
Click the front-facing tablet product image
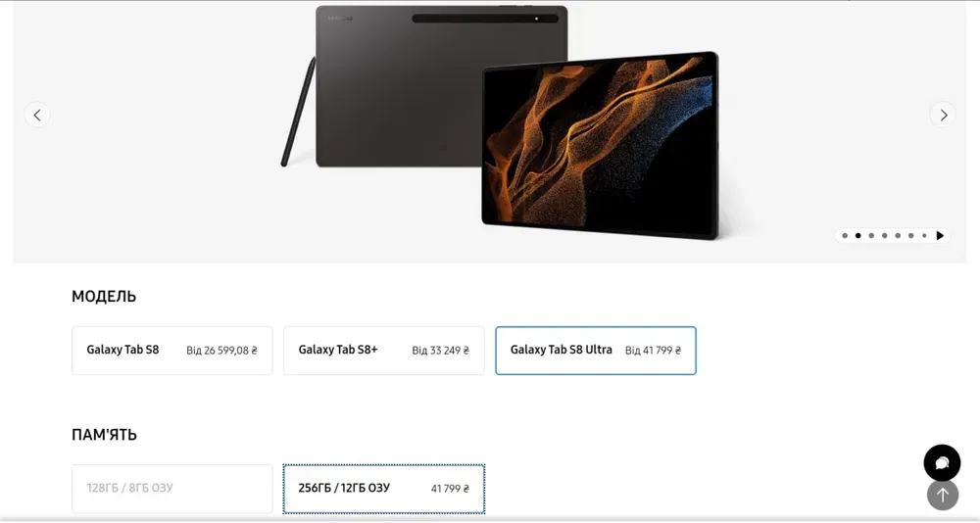pyautogui.click(x=600, y=146)
